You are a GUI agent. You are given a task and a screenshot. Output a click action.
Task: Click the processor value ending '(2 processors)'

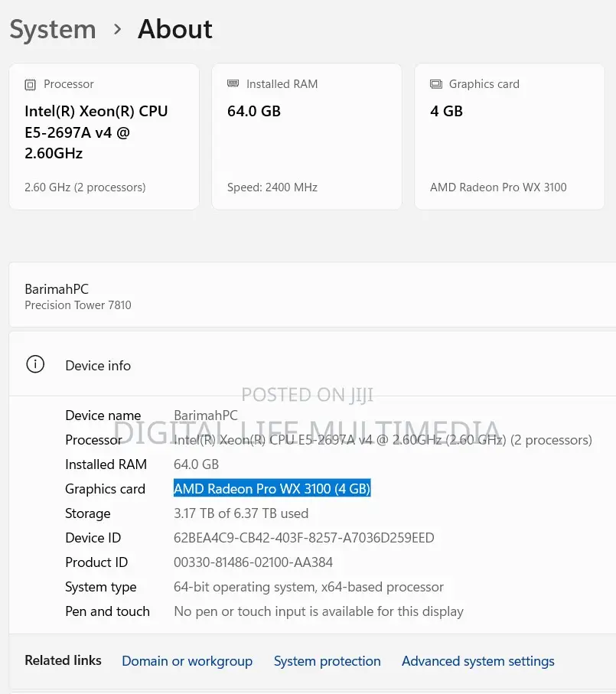pyautogui.click(x=383, y=440)
